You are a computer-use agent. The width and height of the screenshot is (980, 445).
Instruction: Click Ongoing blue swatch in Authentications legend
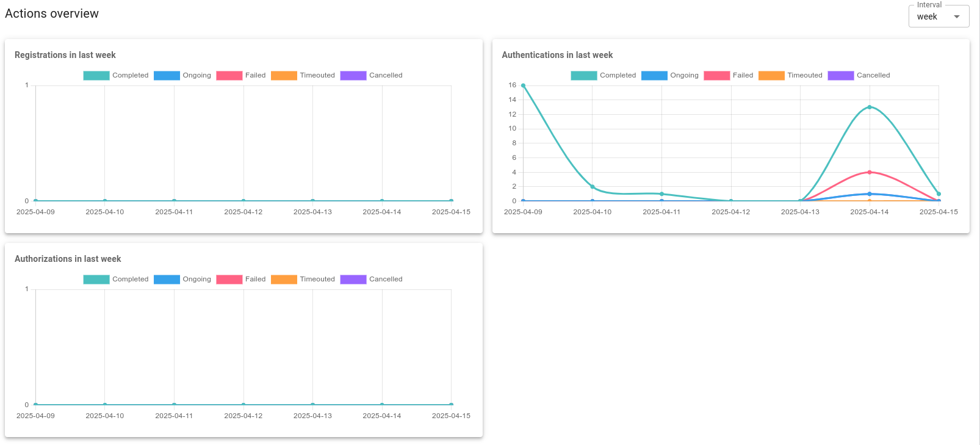[x=654, y=76]
